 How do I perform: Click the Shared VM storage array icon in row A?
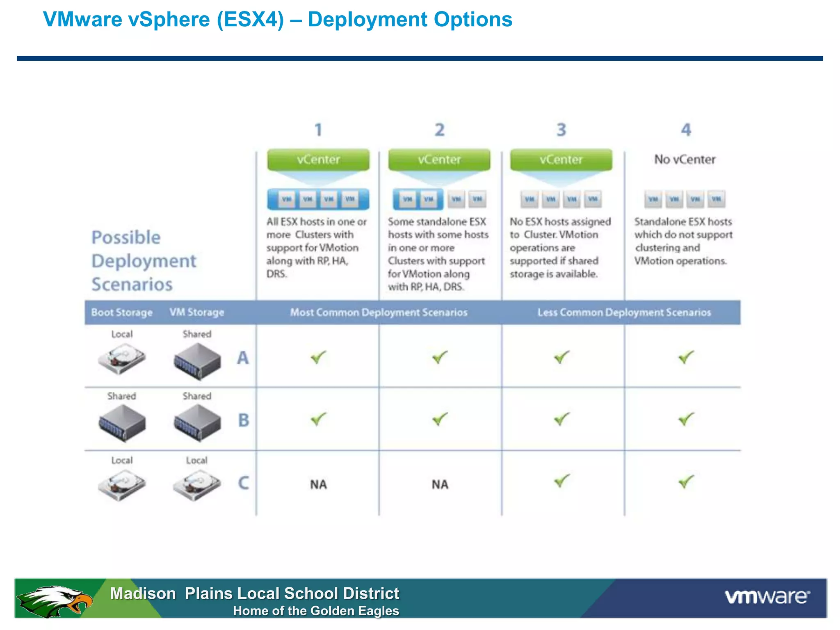coord(197,361)
